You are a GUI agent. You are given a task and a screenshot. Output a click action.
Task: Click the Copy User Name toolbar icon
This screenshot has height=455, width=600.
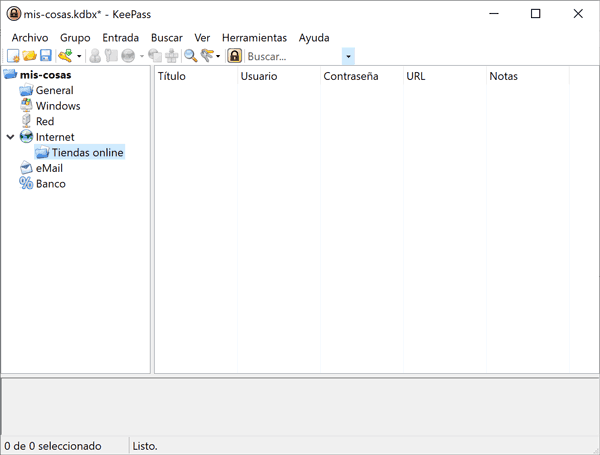click(x=95, y=56)
